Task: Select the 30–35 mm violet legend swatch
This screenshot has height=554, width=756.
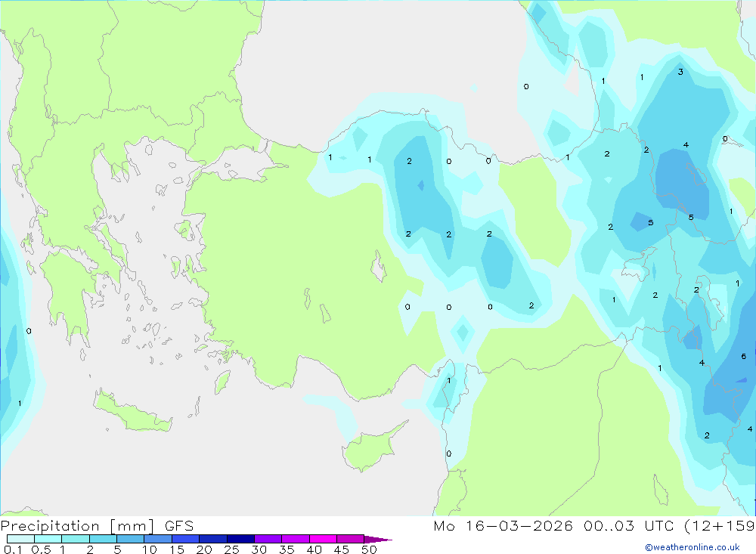Action: point(268,539)
